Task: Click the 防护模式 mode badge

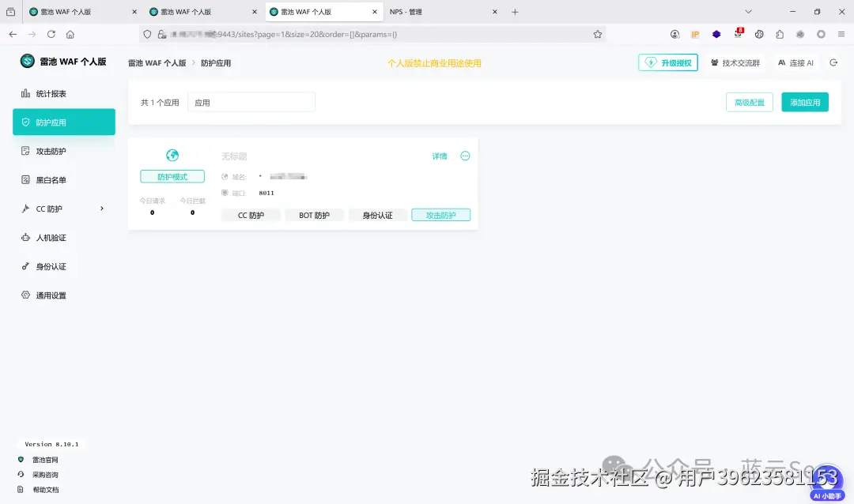Action: coord(172,176)
